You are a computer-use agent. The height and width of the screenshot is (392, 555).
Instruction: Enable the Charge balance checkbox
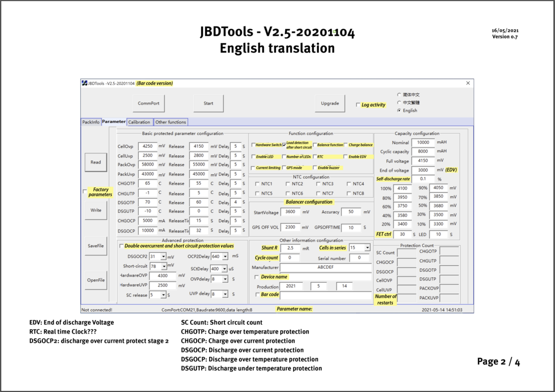click(346, 145)
